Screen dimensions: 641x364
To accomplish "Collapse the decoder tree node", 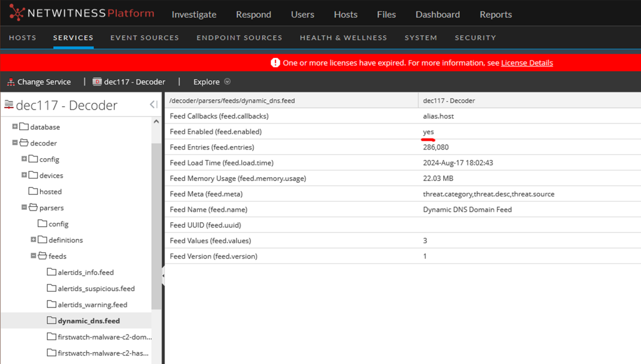I will [x=15, y=143].
